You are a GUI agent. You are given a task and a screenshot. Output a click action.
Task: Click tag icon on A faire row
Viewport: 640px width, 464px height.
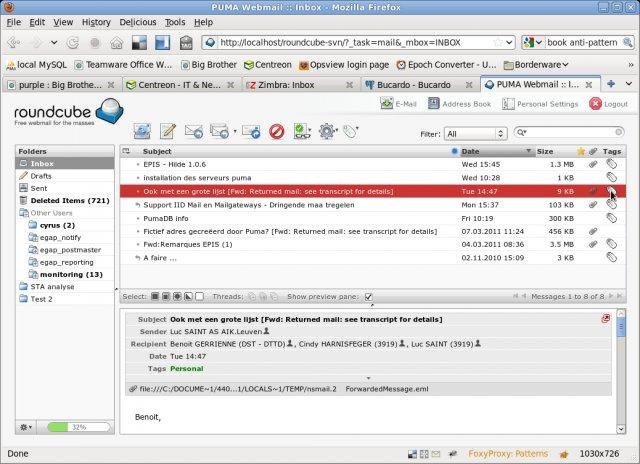tap(611, 257)
